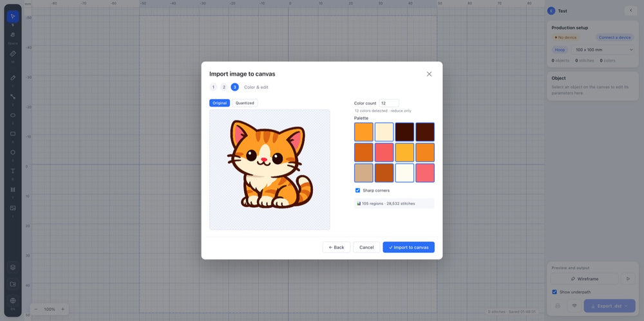
Task: Select the rectangle shape tool
Action: (13, 134)
